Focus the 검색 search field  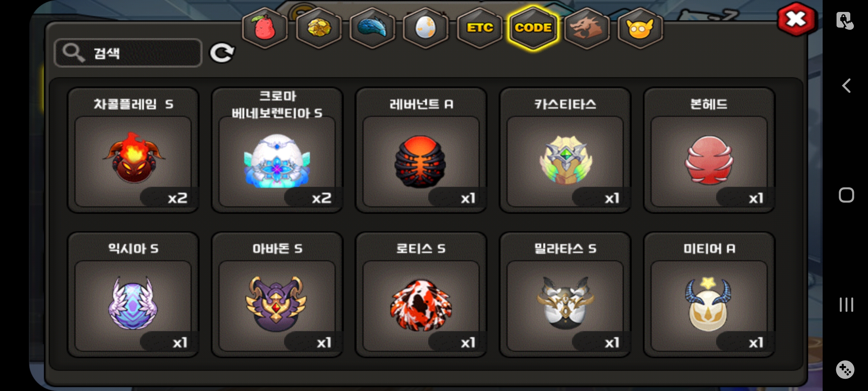click(x=128, y=53)
